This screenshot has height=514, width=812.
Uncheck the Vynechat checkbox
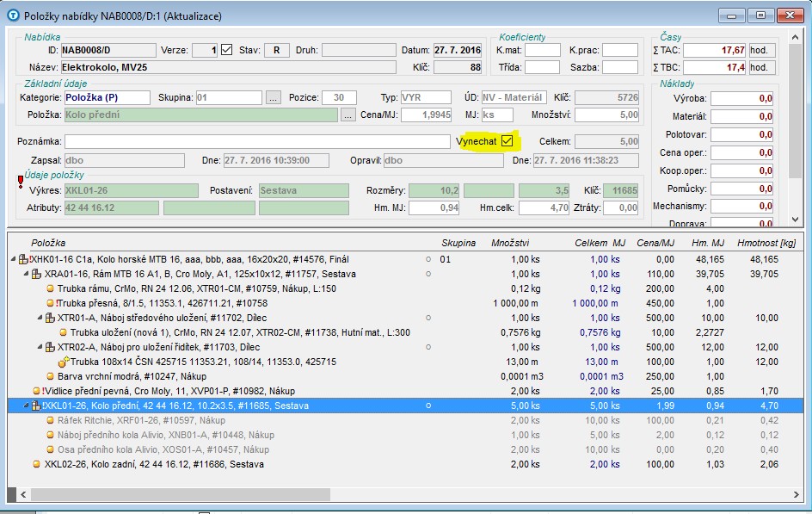click(507, 140)
